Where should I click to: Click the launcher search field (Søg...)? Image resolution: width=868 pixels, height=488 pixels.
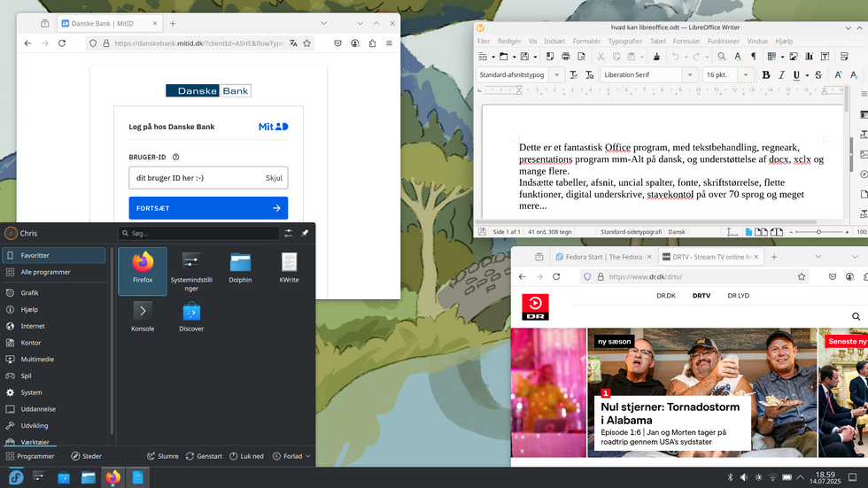[199, 233]
